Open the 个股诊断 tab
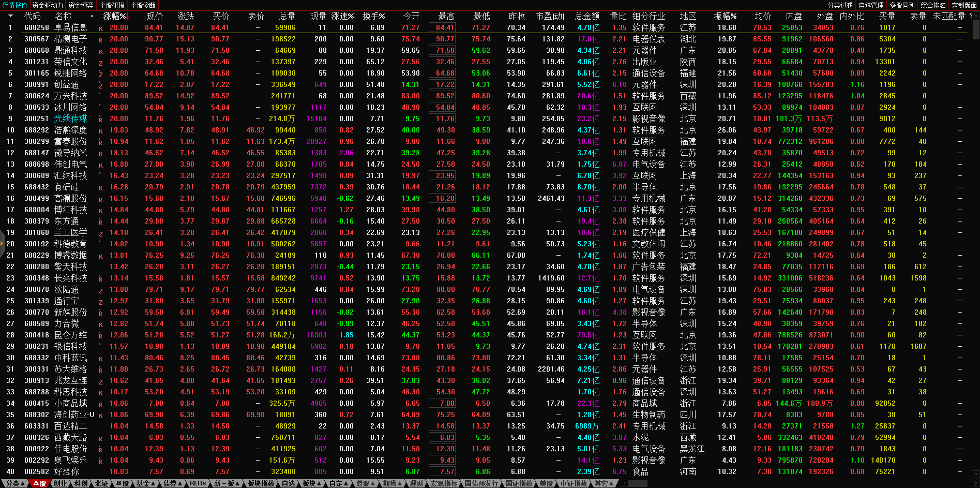This screenshot has height=488, width=980. coord(143,5)
